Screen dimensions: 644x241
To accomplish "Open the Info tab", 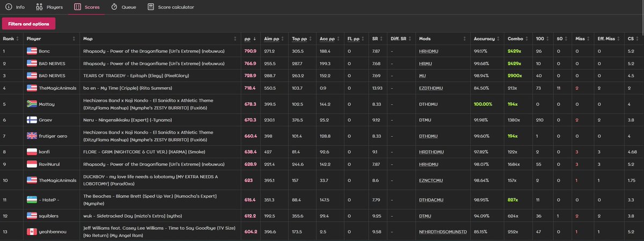I will 15,8.
